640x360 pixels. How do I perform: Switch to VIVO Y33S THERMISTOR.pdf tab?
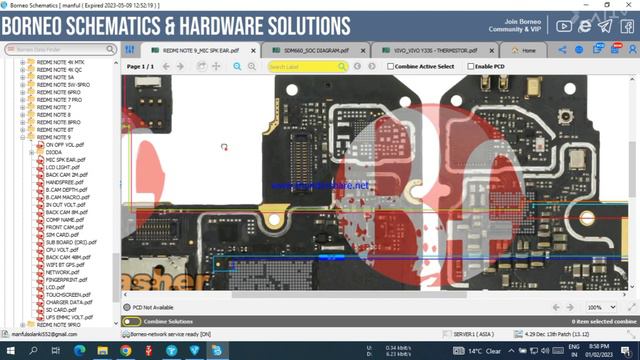pos(435,51)
